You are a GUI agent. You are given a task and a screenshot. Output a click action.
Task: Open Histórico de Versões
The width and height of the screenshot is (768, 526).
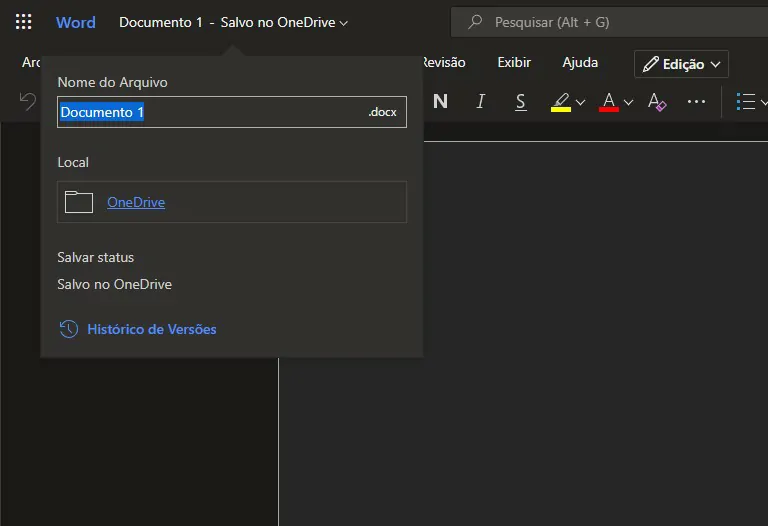coord(151,329)
